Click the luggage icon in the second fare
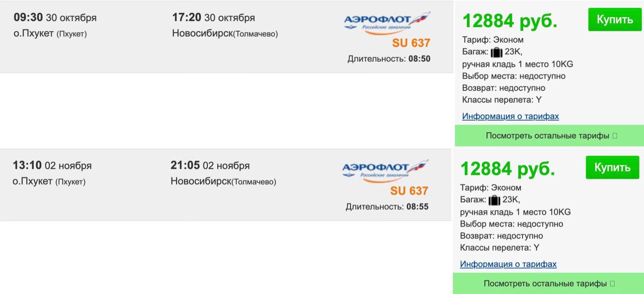Viewport: 644px width, 294px height. click(x=494, y=200)
